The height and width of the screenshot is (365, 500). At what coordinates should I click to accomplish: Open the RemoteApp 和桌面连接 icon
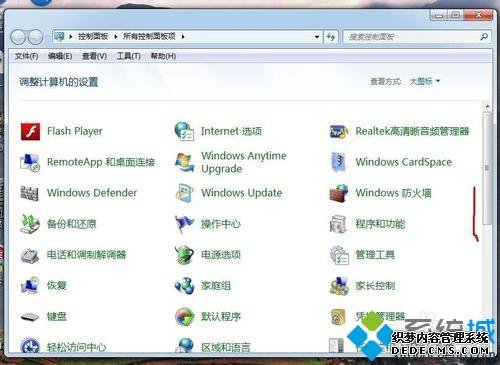tap(30, 162)
